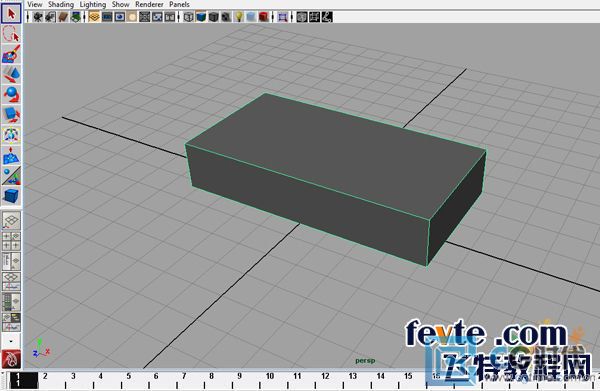The width and height of the screenshot is (600, 391).
Task: Activate the Rotate tool
Action: [11, 94]
